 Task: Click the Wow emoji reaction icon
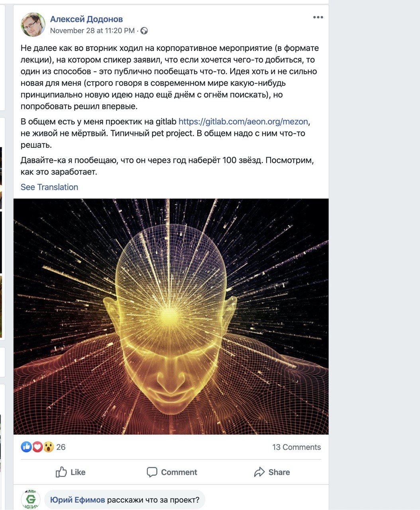(48, 447)
